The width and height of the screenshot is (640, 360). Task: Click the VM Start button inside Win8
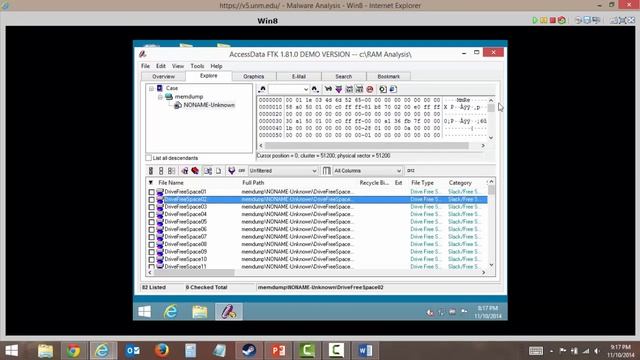point(144,312)
